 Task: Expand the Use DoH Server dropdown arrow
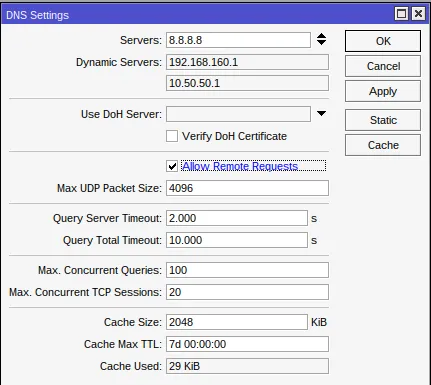click(321, 114)
